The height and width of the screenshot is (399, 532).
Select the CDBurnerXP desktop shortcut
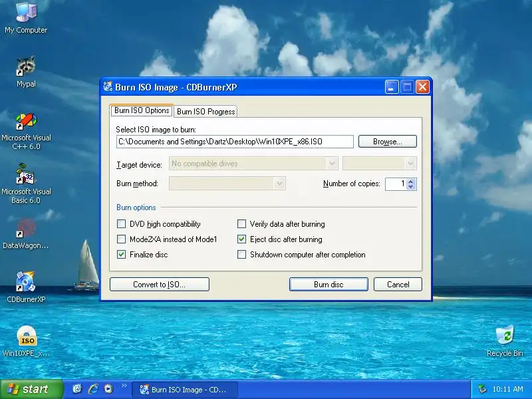(x=26, y=287)
